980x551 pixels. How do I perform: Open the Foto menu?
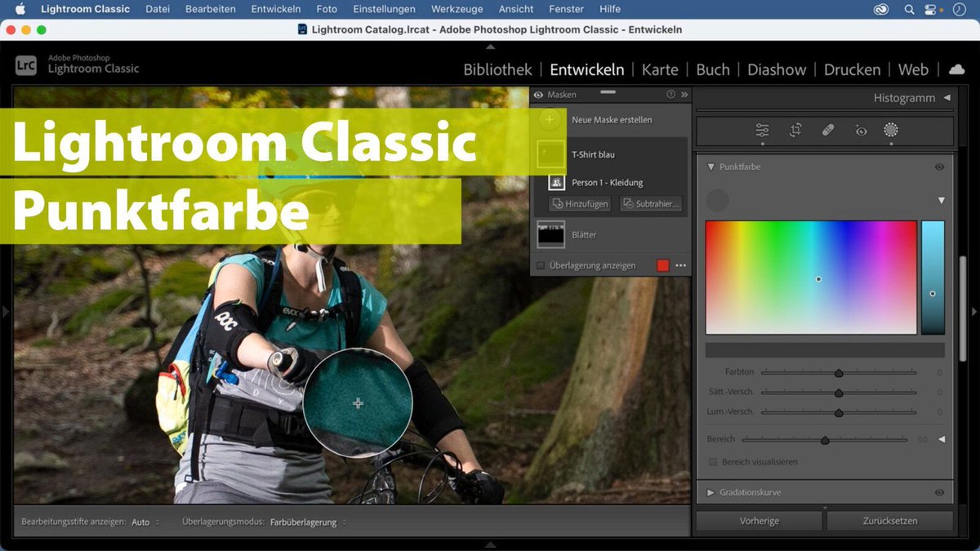(327, 9)
